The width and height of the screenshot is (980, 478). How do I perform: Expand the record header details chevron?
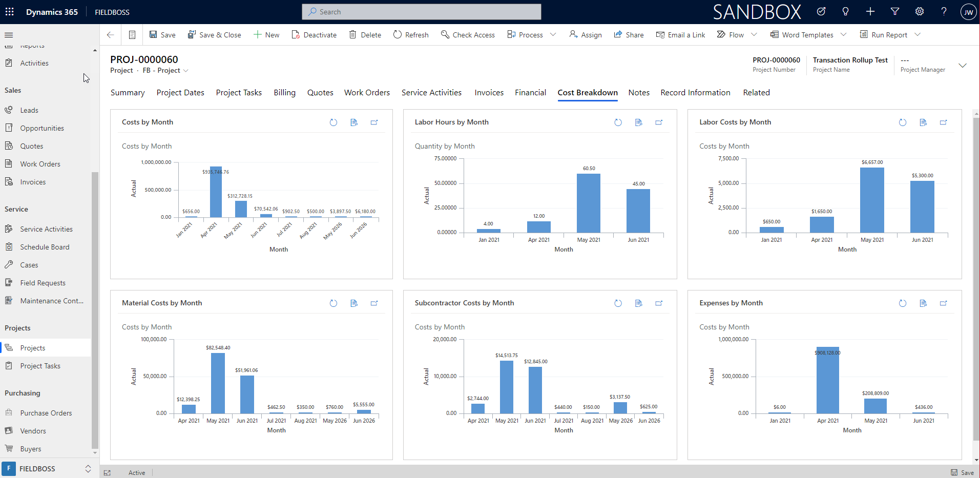click(963, 66)
